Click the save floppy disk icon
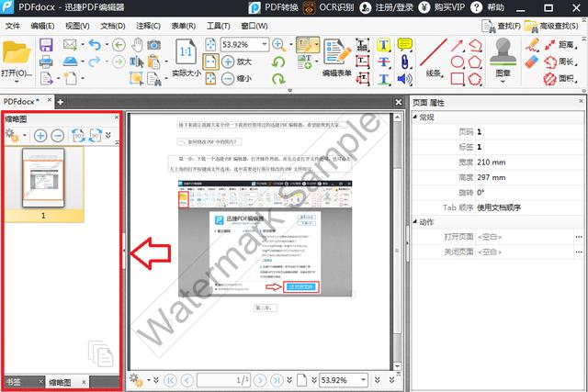The height and width of the screenshot is (392, 588). 46,45
